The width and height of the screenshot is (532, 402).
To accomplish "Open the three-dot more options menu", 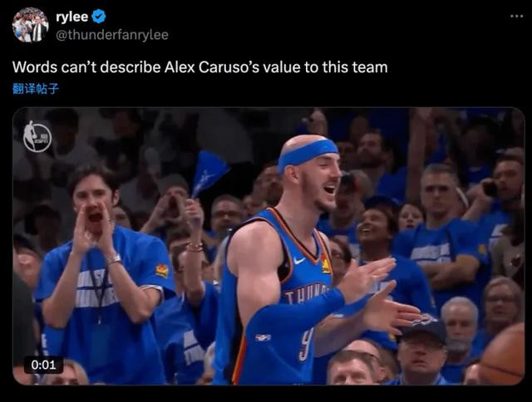I will coord(517,16).
